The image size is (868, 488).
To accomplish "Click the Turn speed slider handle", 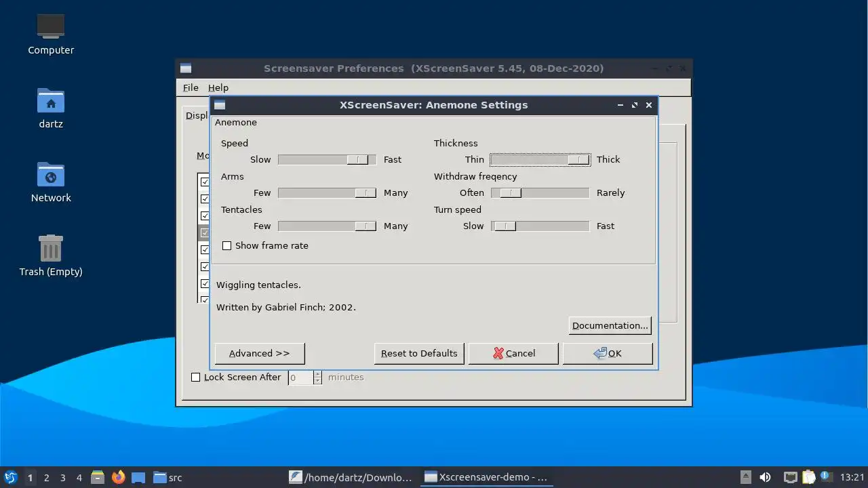I will tap(505, 226).
